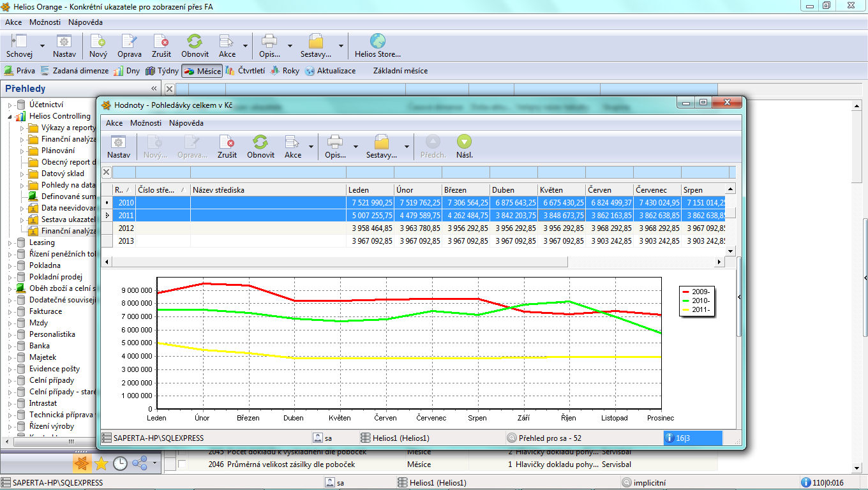Expand the Pokladna tree node
This screenshot has width=868, height=490.
[10, 265]
